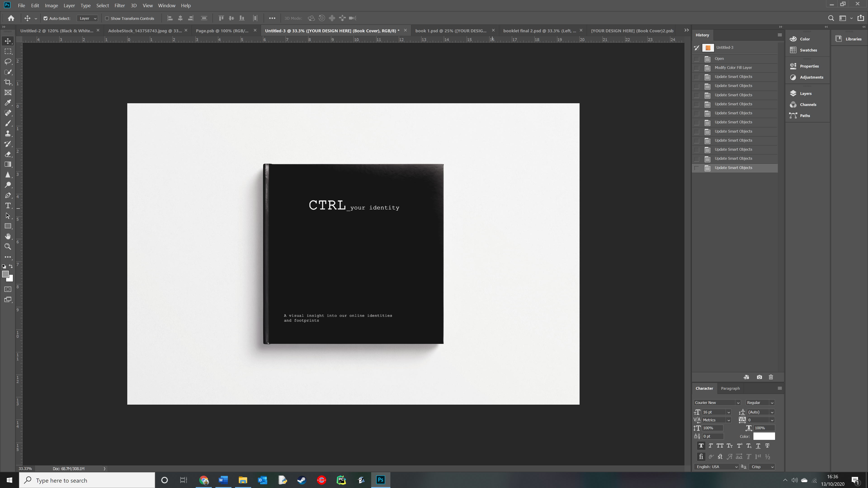The height and width of the screenshot is (488, 868).
Task: Disable the Auto-Select checkbox
Action: coord(45,19)
